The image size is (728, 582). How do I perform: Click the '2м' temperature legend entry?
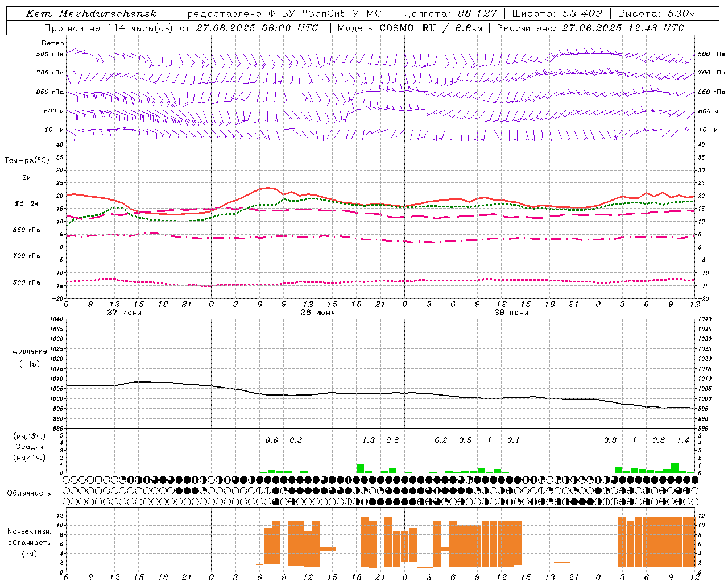point(27,178)
